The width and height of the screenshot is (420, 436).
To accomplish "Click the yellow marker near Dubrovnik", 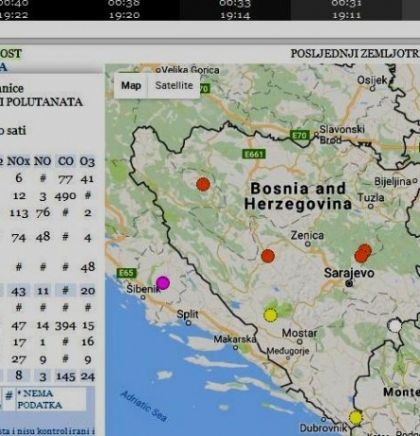I will click(x=355, y=418).
